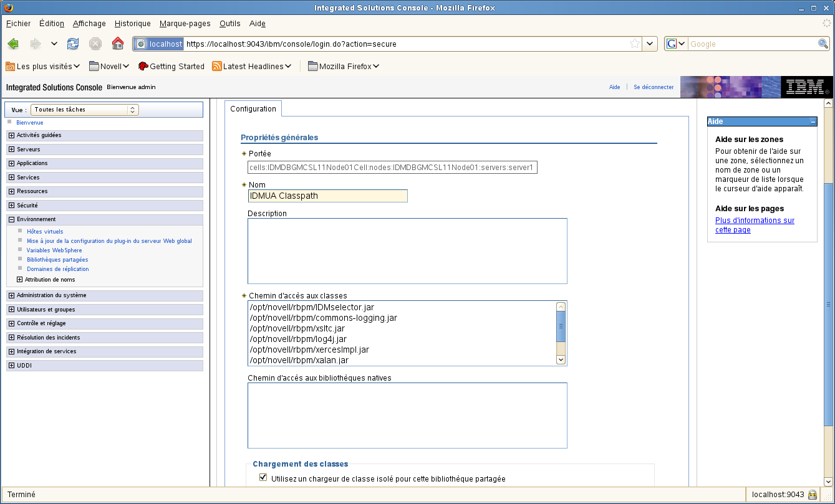Select the Configuration tab
This screenshot has height=504, width=835.
253,109
